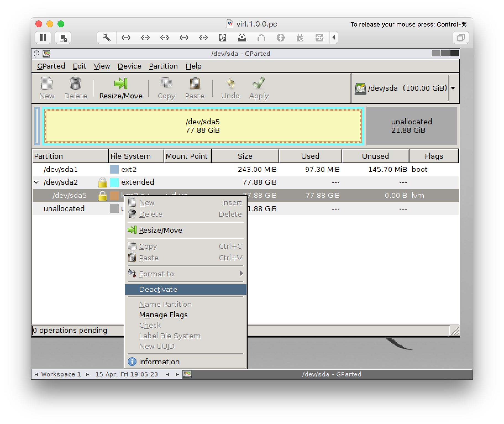This screenshot has height=424, width=504.
Task: Click the Paste clipboard icon in the toolbar
Action: (x=195, y=88)
